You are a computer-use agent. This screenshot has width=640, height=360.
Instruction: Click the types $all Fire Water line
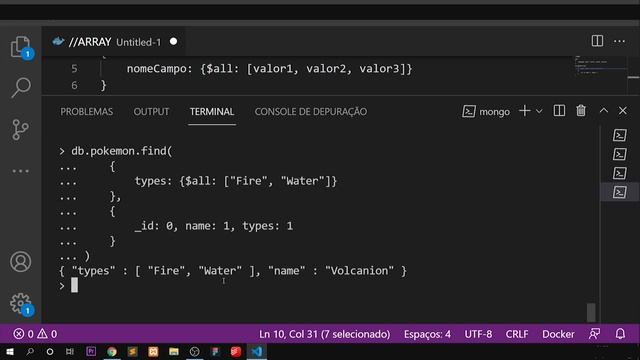click(236, 181)
